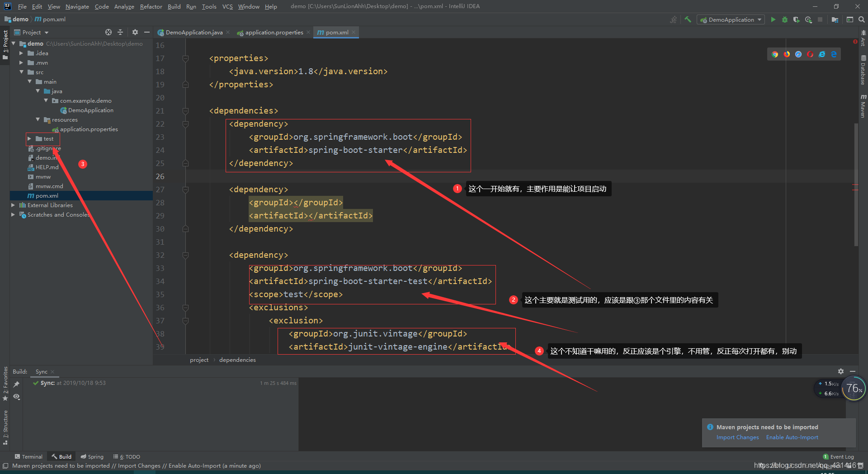This screenshot has width=868, height=474.
Task: Collapse the src folder
Action: (21, 72)
